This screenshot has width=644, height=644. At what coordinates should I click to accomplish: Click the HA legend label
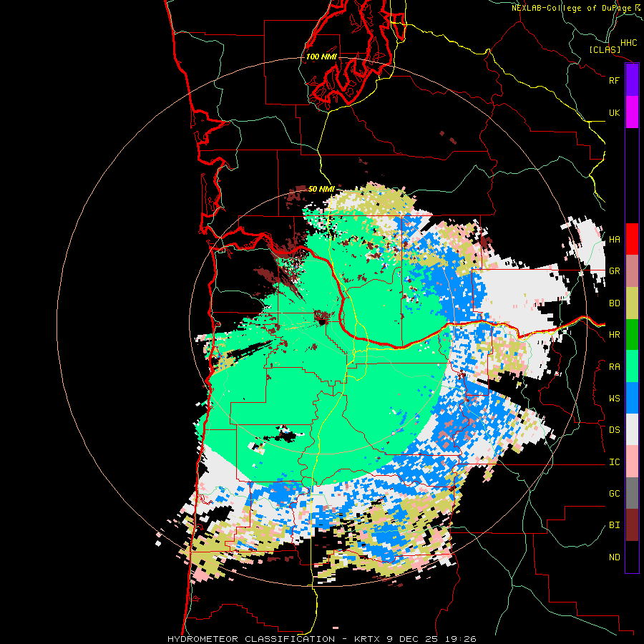[x=614, y=240]
